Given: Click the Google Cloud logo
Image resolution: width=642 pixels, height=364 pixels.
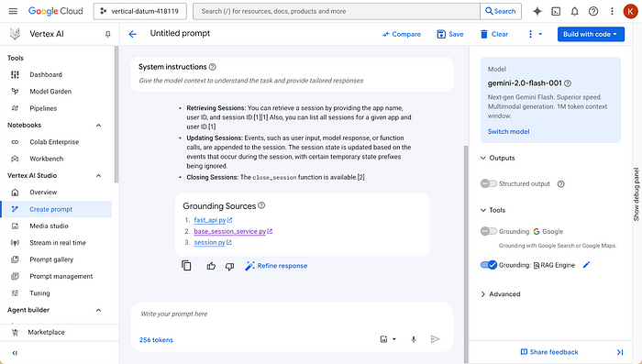Looking at the screenshot, I should [55, 11].
